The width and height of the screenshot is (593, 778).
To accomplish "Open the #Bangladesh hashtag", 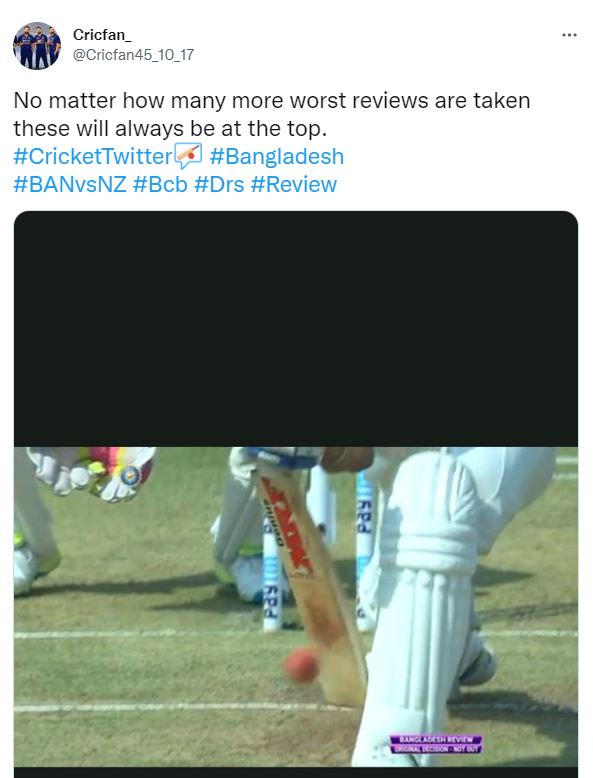I will click(276, 156).
